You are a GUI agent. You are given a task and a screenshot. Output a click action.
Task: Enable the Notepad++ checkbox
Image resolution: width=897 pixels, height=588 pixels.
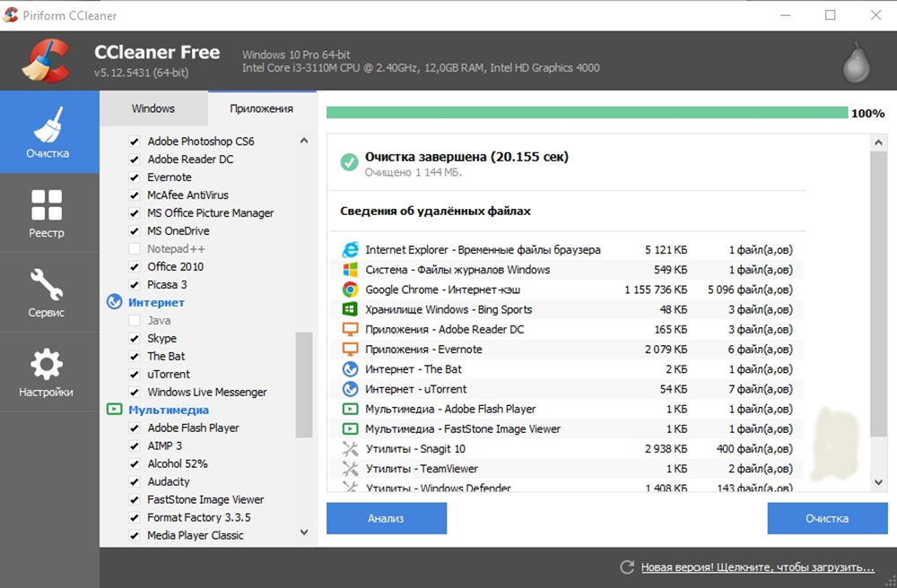pyautogui.click(x=135, y=249)
